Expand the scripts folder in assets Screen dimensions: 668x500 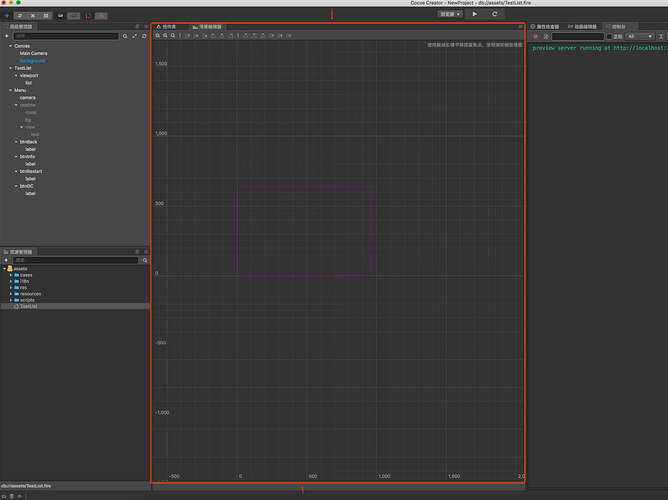[x=11, y=299]
